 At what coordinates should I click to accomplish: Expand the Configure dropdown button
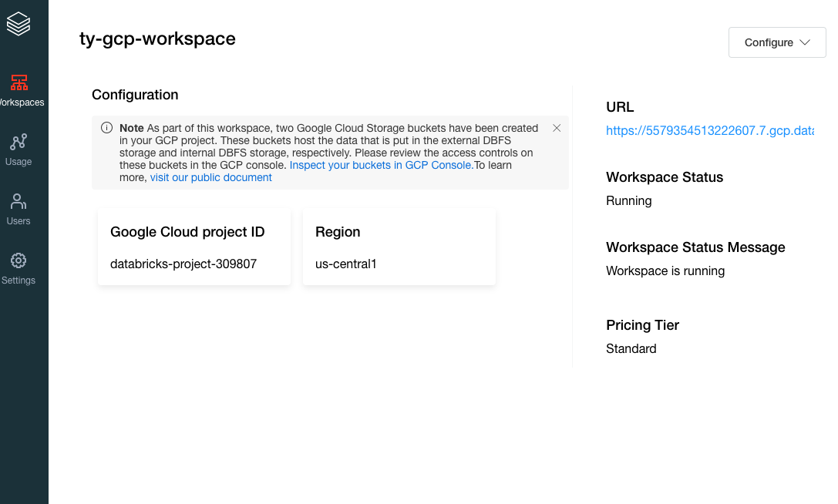tap(777, 42)
